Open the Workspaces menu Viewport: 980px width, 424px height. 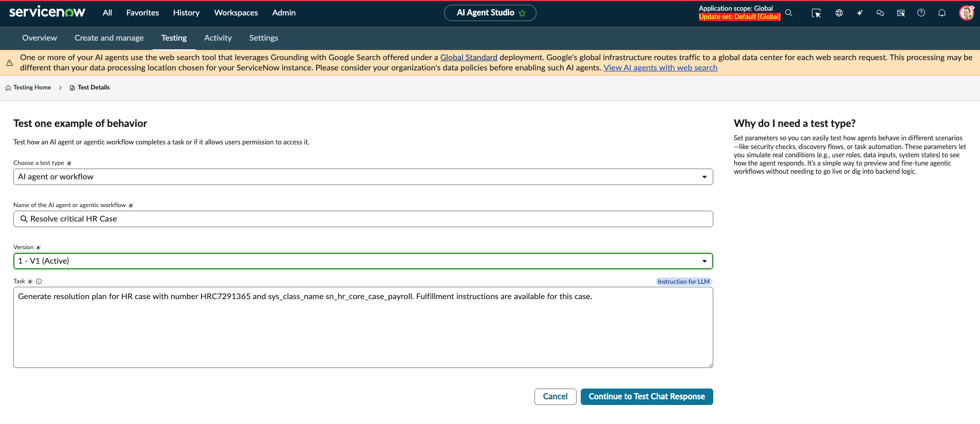coord(236,13)
